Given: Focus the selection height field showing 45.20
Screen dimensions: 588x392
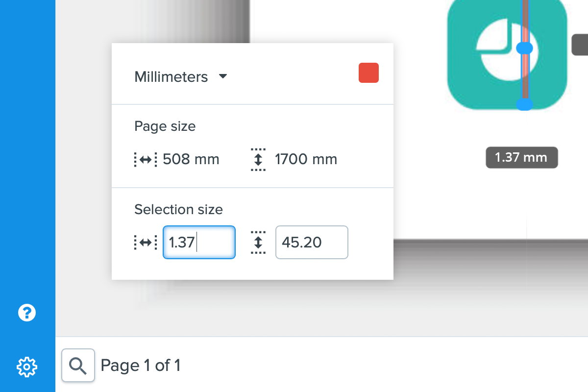Looking at the screenshot, I should 312,242.
